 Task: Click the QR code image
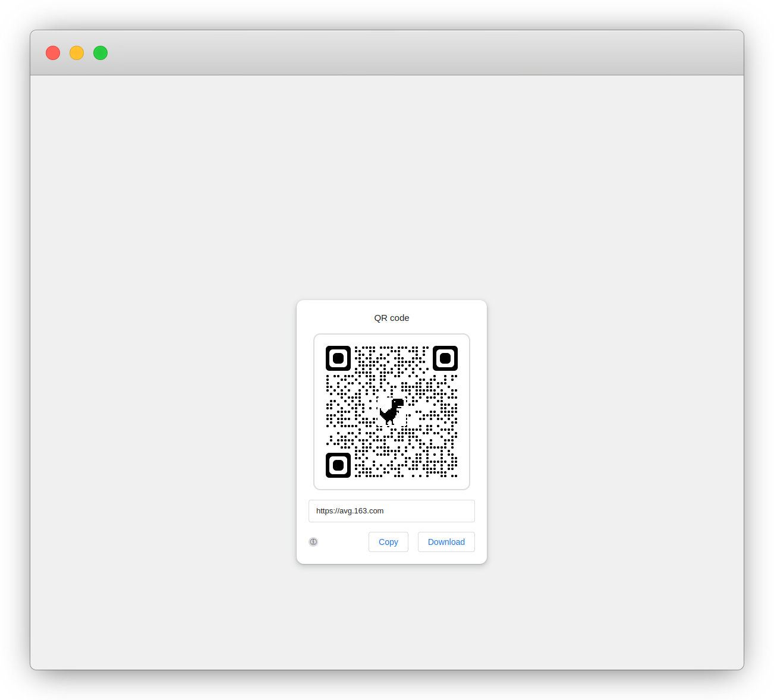(392, 412)
